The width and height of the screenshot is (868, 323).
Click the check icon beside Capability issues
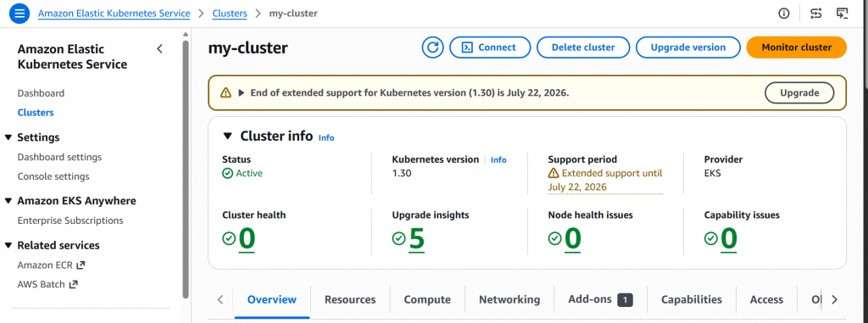click(x=711, y=238)
